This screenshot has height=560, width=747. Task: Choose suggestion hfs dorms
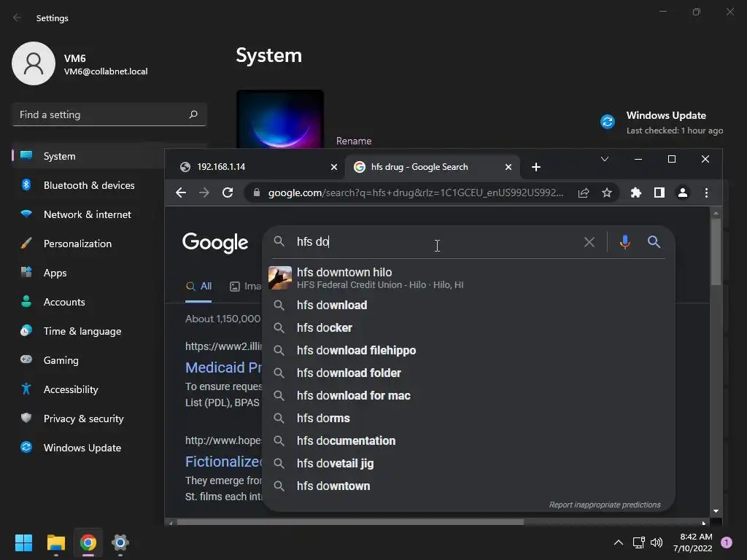point(468,418)
